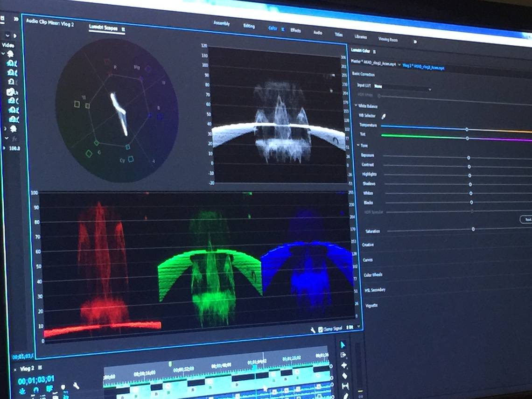The width and height of the screenshot is (532, 399).
Task: Toggle the Snap magnet icon in timeline
Action: tap(36, 390)
